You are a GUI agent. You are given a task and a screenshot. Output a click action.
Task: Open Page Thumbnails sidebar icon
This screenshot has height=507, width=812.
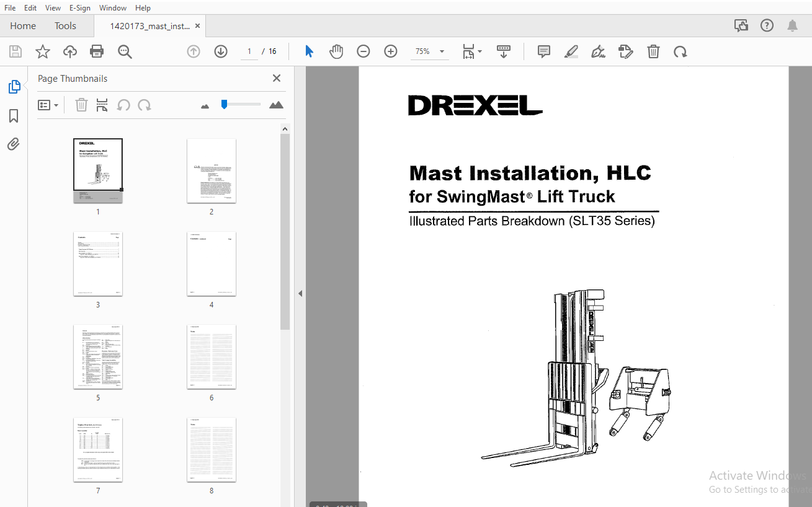pyautogui.click(x=14, y=87)
